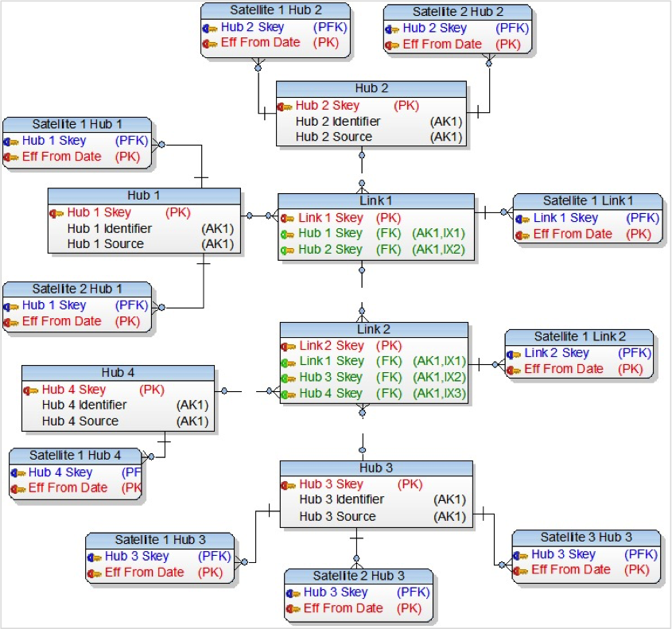Select Satellite 1 Link 2 title

580,336
